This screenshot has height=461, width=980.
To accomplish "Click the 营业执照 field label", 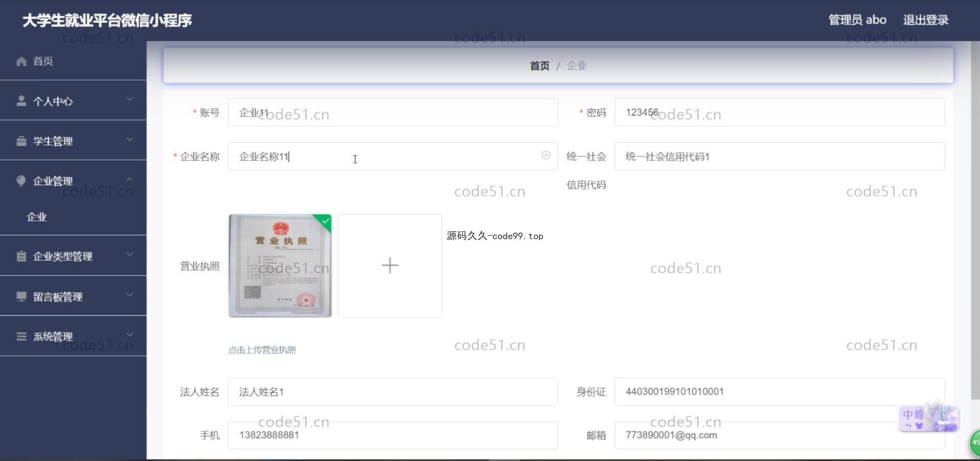I will (200, 266).
